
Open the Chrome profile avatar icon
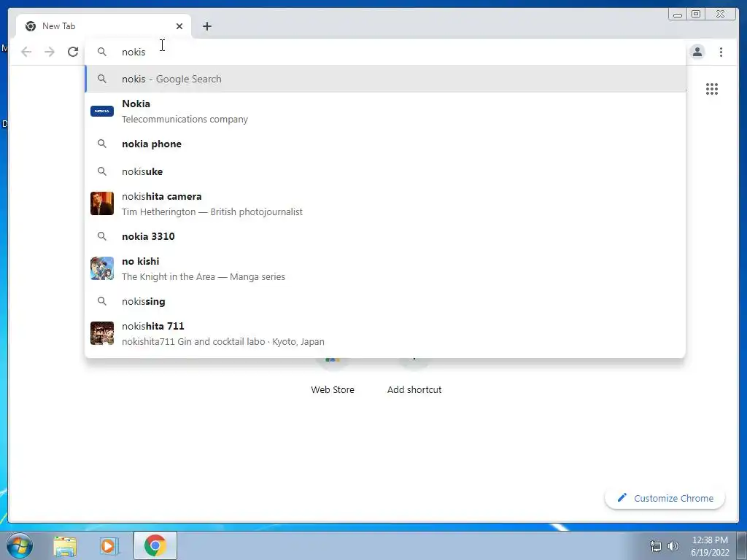pyautogui.click(x=697, y=52)
